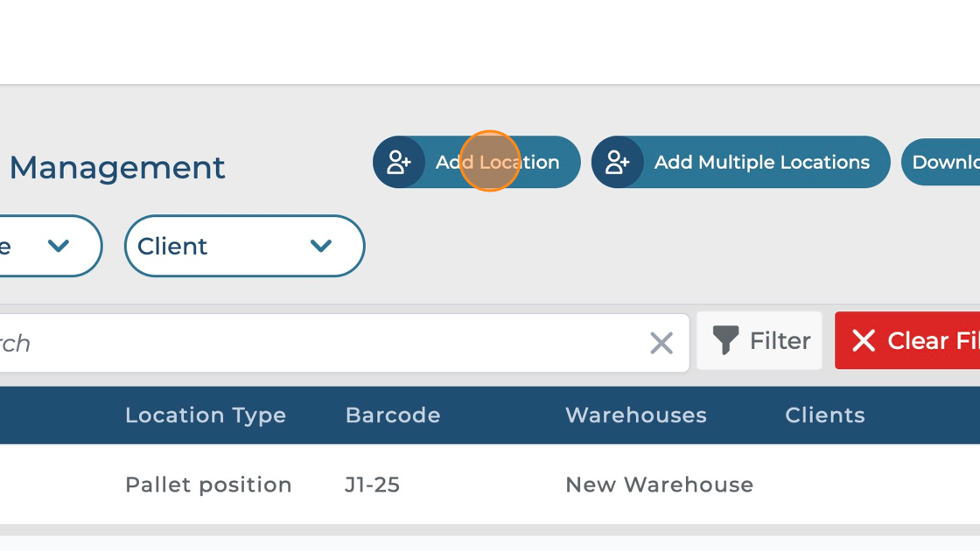Clear the search field with X icon
This screenshot has width=980, height=551.
[661, 343]
